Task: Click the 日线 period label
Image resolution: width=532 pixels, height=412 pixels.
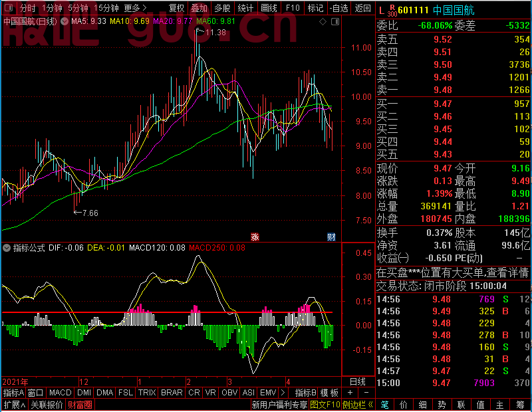Action: click(x=358, y=382)
